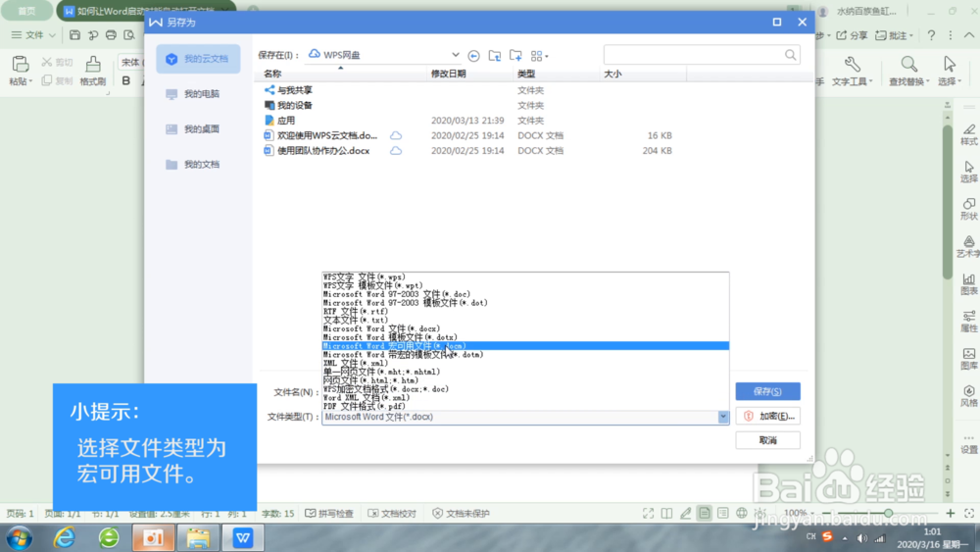Click the Print Preview icon in WPS toolbar
The width and height of the screenshot is (980, 552).
click(129, 35)
